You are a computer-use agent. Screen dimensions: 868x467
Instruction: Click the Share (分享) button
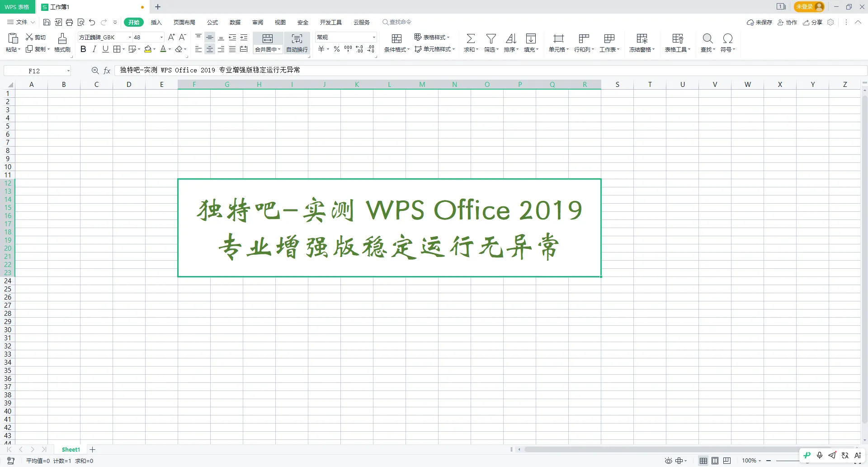click(x=812, y=22)
